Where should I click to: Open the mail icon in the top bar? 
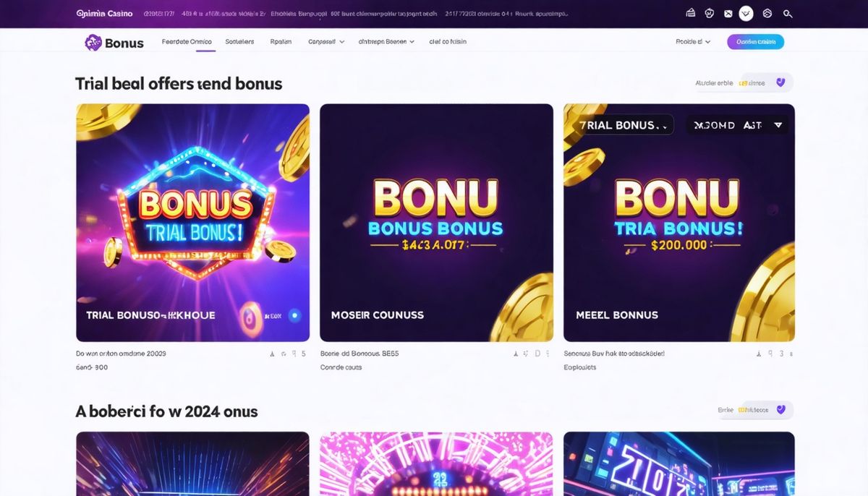coord(728,13)
